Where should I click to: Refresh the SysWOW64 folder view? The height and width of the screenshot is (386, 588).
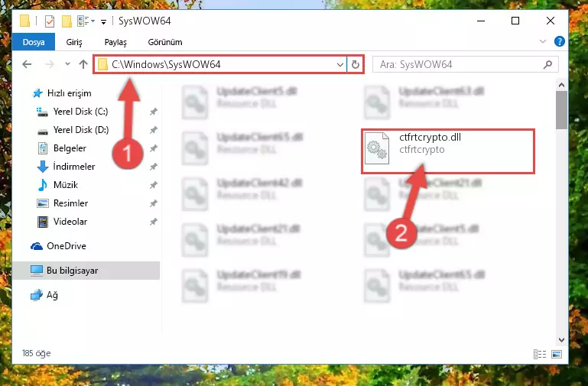click(355, 65)
